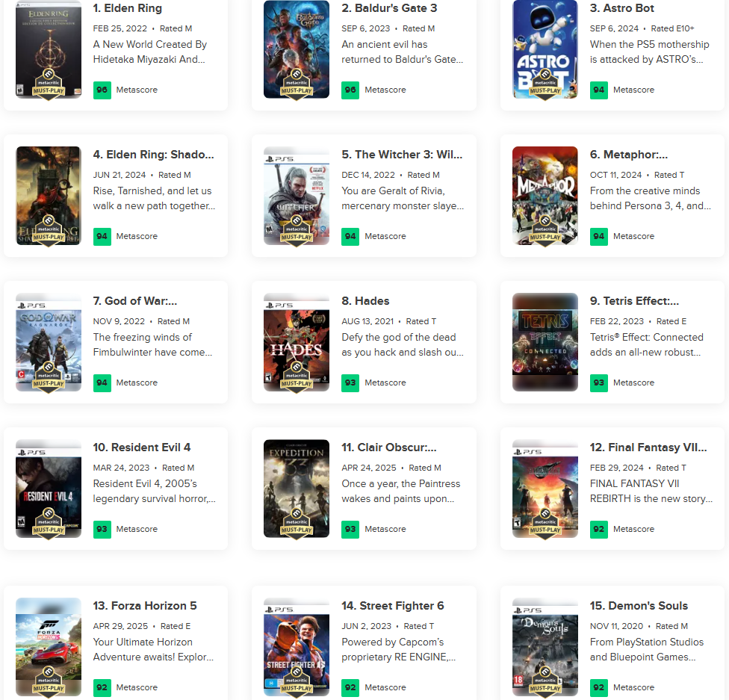Select the God of War Ragnarok cover image
729x700 pixels.
pyautogui.click(x=49, y=342)
